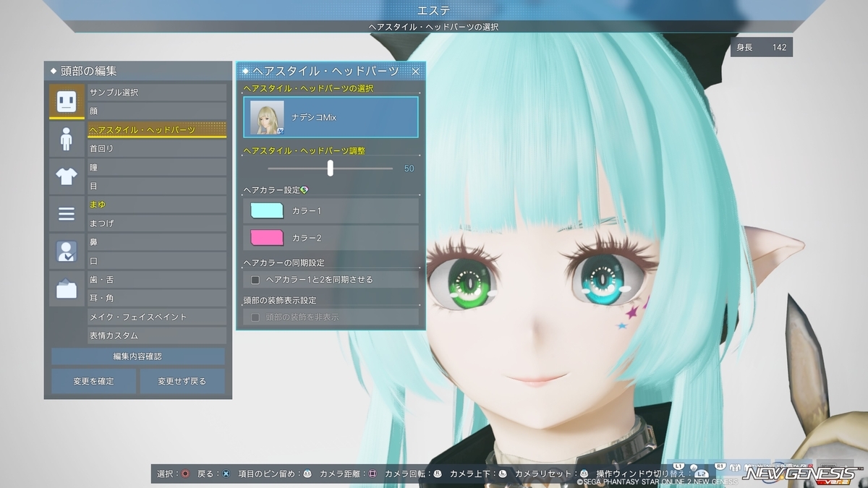This screenshot has width=868, height=488.
Task: Click the ナデシコMix hairstyle thumbnail
Action: [267, 117]
